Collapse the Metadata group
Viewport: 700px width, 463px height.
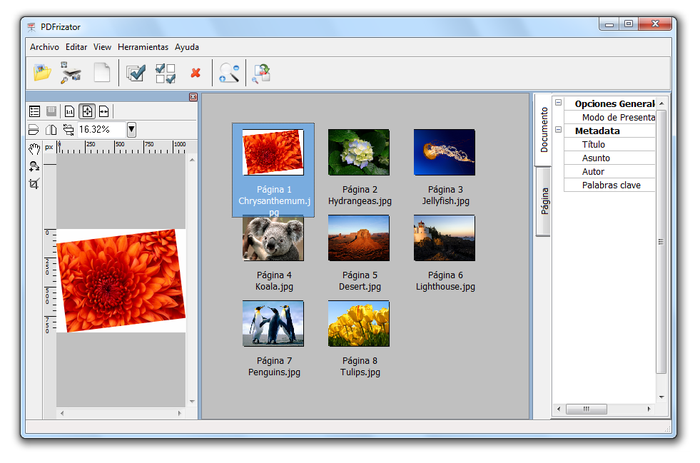tap(558, 130)
